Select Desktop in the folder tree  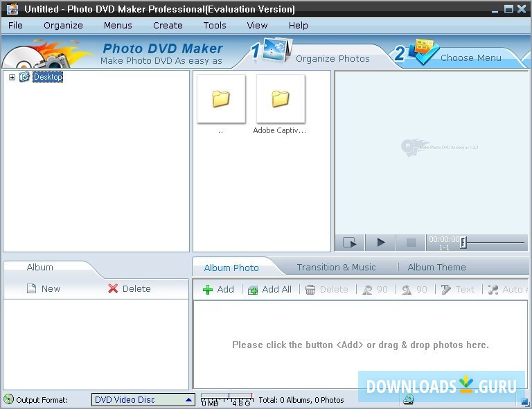coord(48,77)
